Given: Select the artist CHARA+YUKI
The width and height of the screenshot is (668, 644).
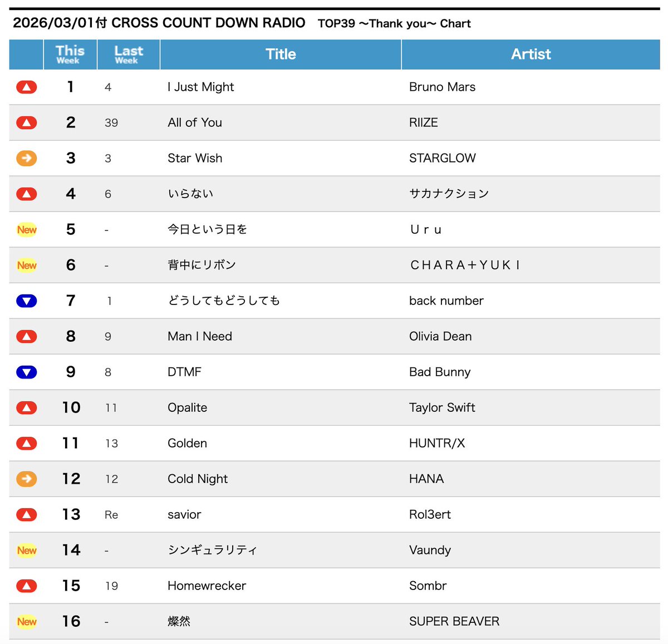Looking at the screenshot, I should (x=465, y=265).
